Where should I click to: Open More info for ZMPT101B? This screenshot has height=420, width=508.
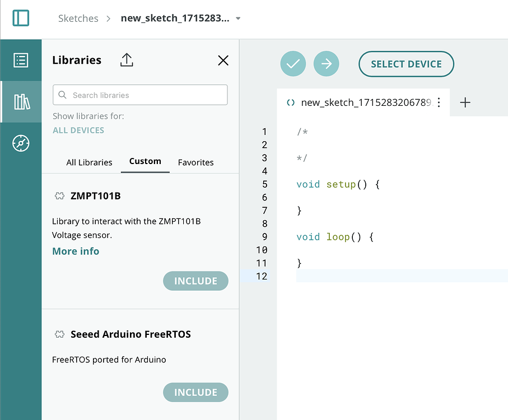[76, 251]
